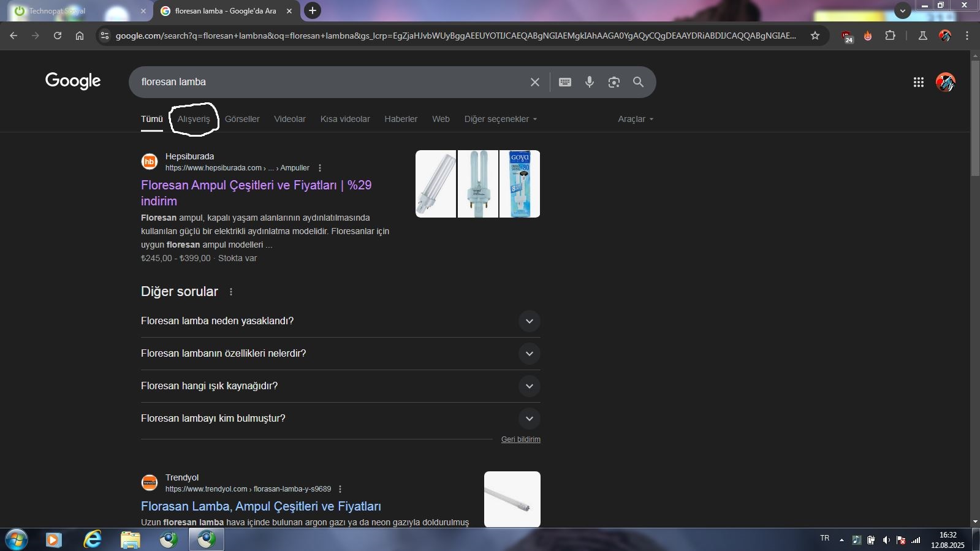Clear the search box text
This screenshot has width=980, height=551.
(x=535, y=82)
